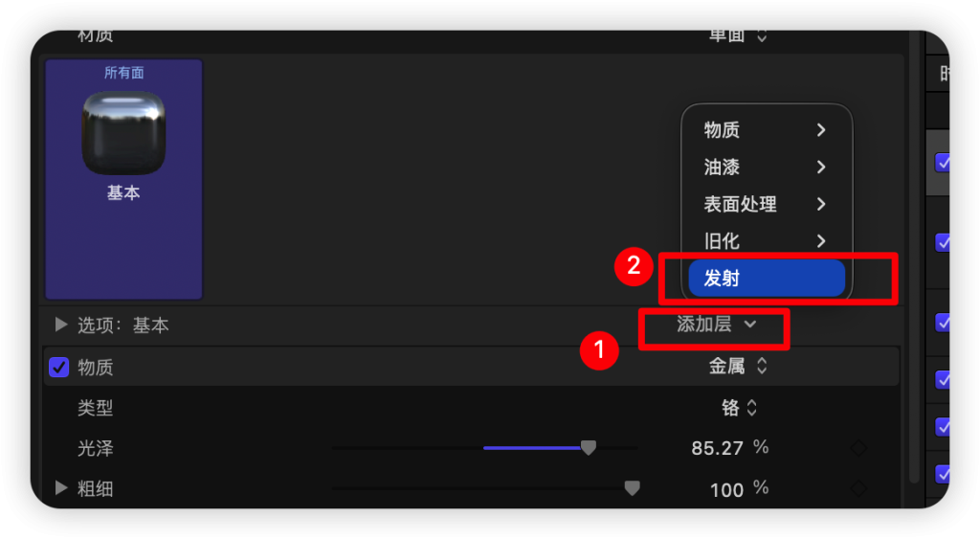Open the 铬 type popup menu
The height and width of the screenshot is (539, 980).
tap(740, 408)
